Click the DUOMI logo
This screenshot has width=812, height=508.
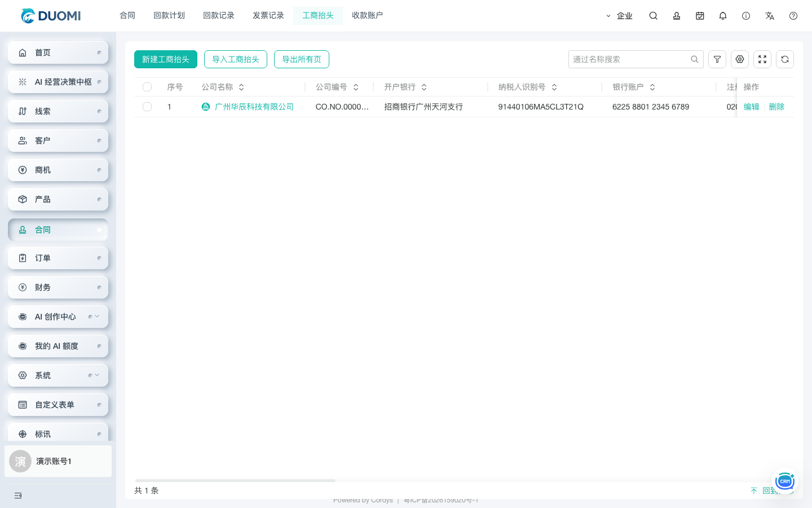point(51,16)
